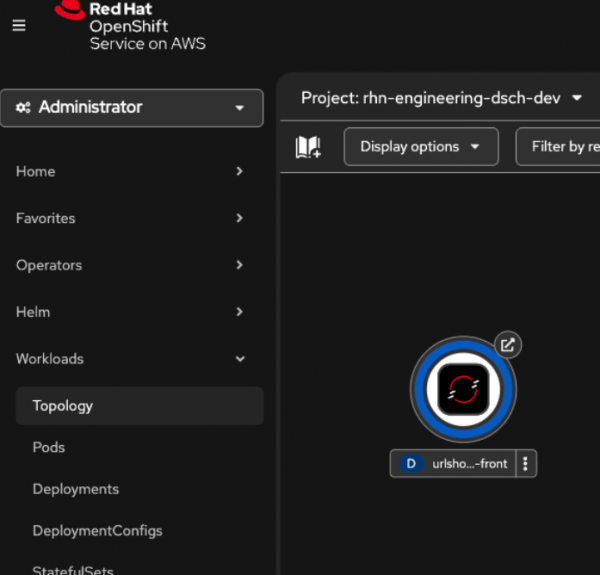Select the urlshortener front deployment node
600x575 pixels.
[x=463, y=389]
